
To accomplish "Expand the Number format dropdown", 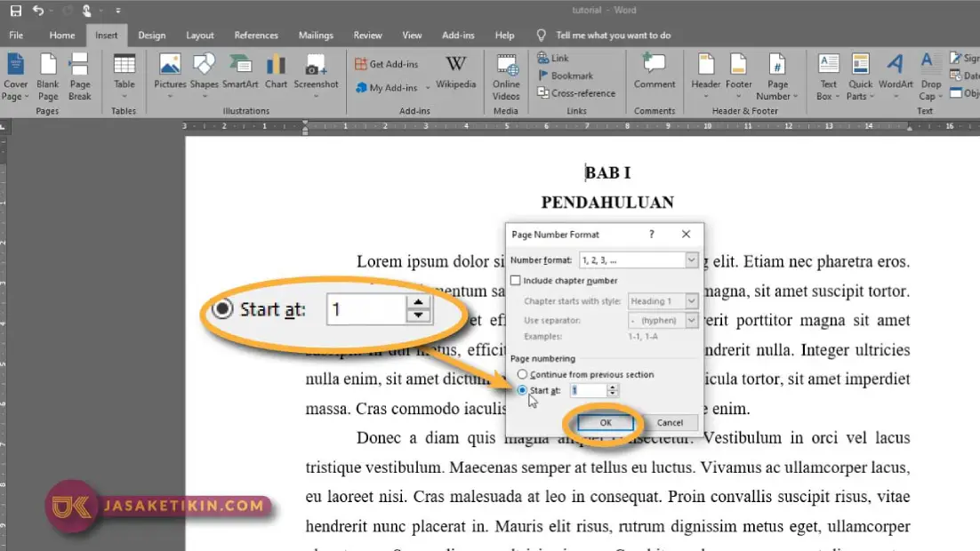I will tap(691, 260).
